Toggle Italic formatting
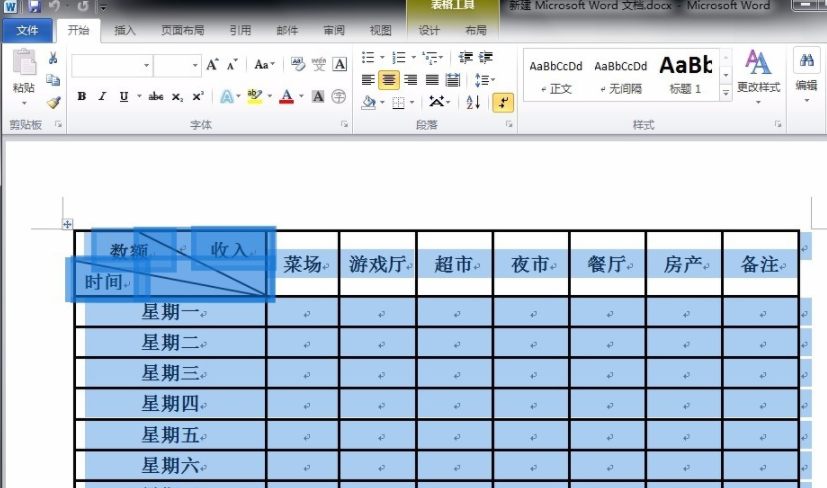The height and width of the screenshot is (488, 827). [102, 96]
